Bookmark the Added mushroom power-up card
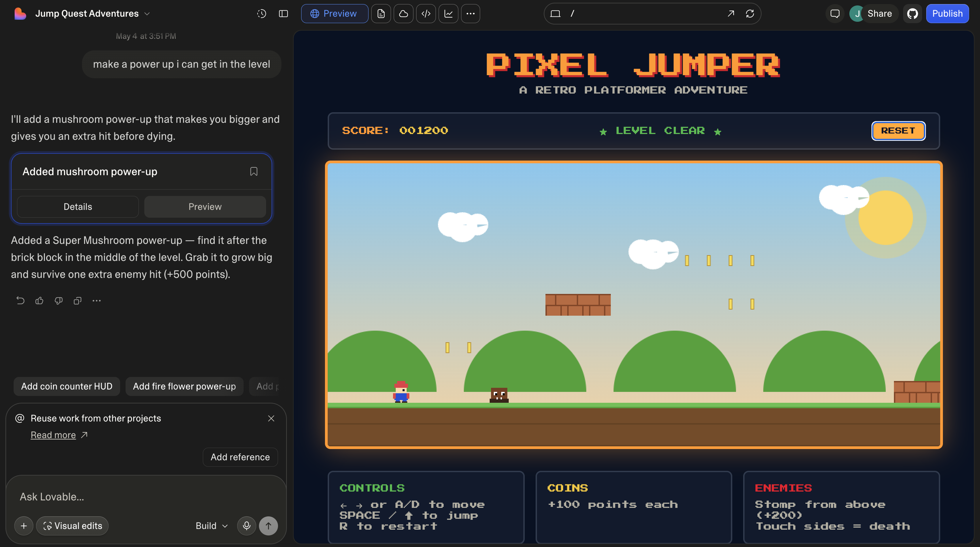This screenshot has height=547, width=980. coord(254,171)
